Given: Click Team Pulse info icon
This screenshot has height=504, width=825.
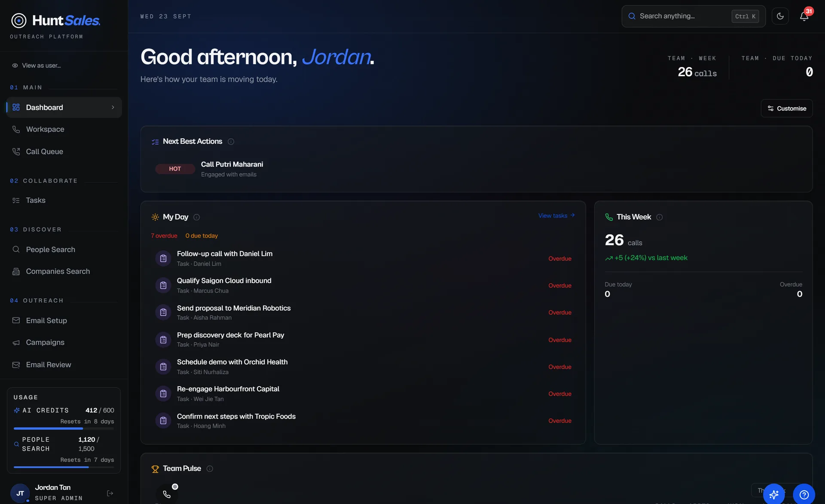Looking at the screenshot, I should coord(210,469).
